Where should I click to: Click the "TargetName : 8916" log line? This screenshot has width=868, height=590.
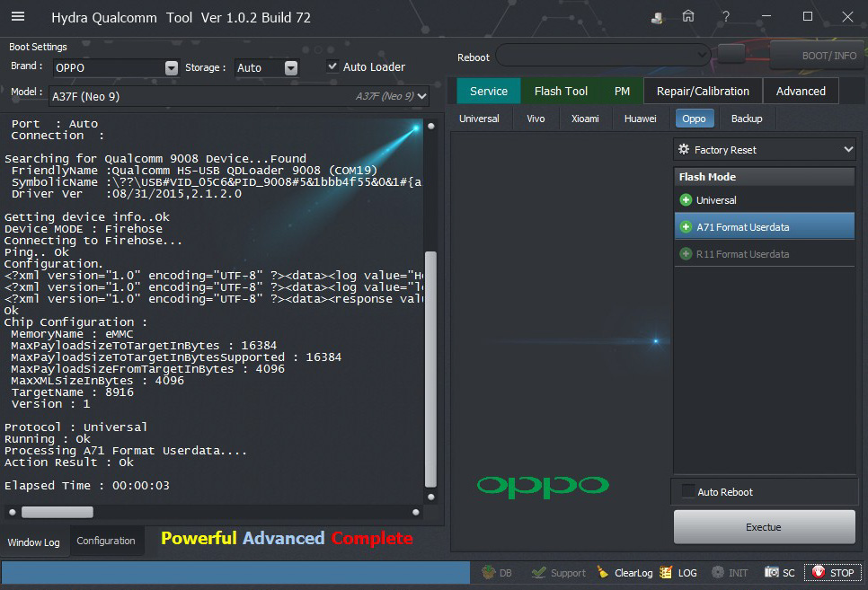(x=73, y=392)
